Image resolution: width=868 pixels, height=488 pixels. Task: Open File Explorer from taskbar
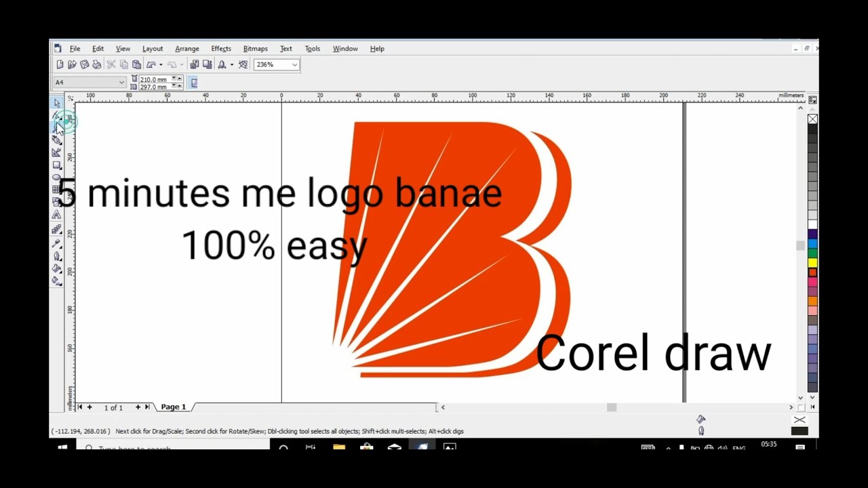pyautogui.click(x=339, y=447)
